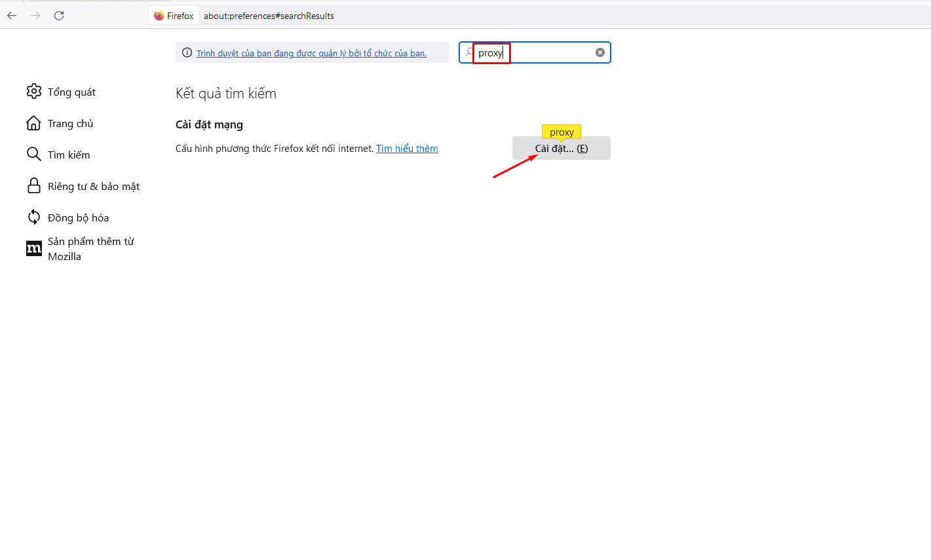This screenshot has width=931, height=560.
Task: Clear the proxy search with the X icon
Action: click(x=600, y=52)
